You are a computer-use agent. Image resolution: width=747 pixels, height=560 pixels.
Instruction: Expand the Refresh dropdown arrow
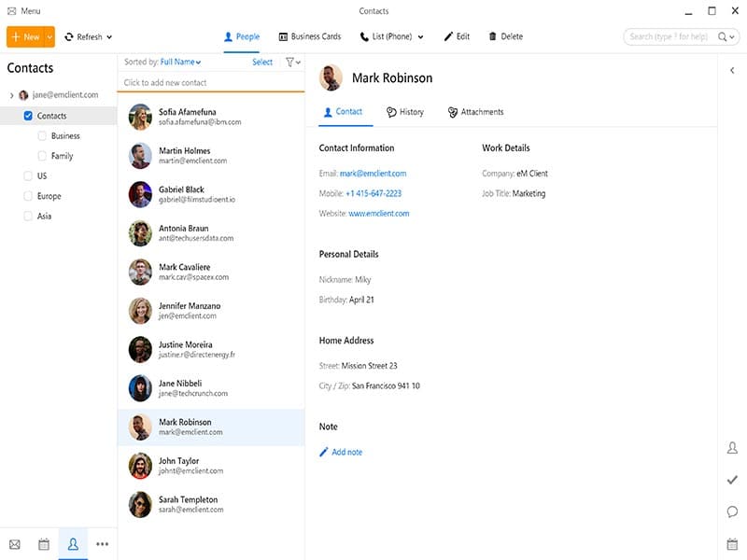(x=109, y=36)
